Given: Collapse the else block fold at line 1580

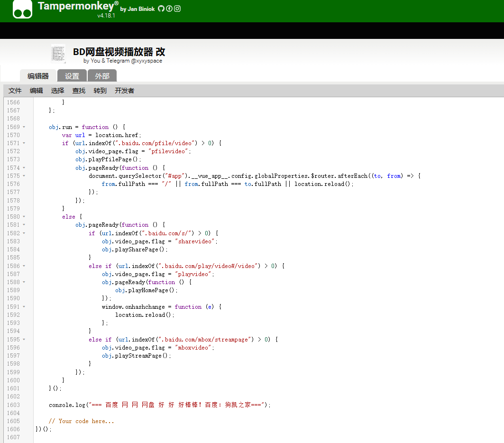Looking at the screenshot, I should (x=24, y=217).
